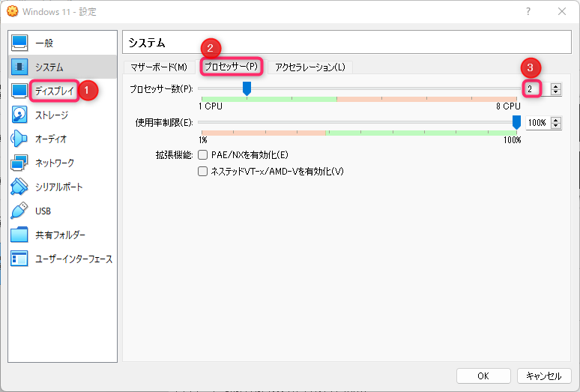The image size is (580, 392).
Task: Switch to プロセッサー(P) tab
Action: coord(232,67)
